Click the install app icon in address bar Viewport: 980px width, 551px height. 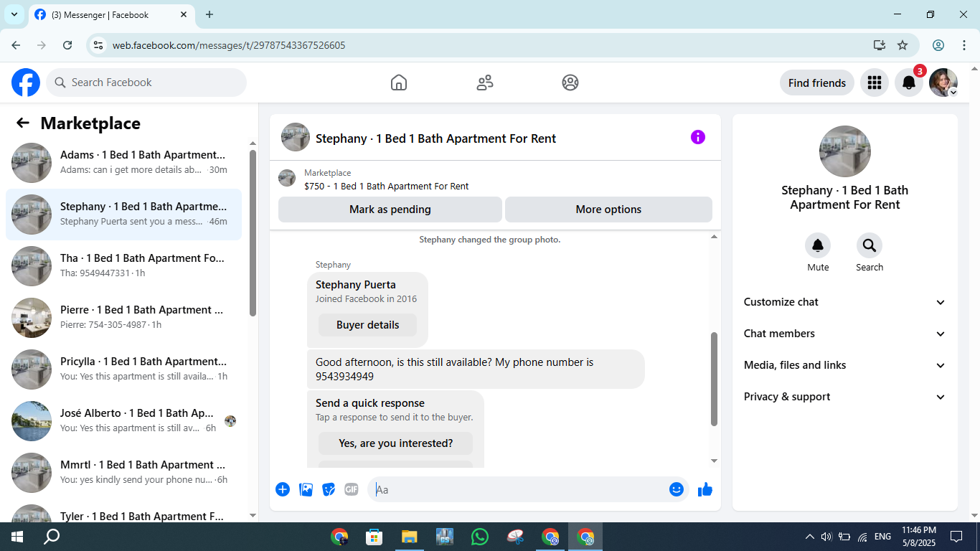coord(880,45)
